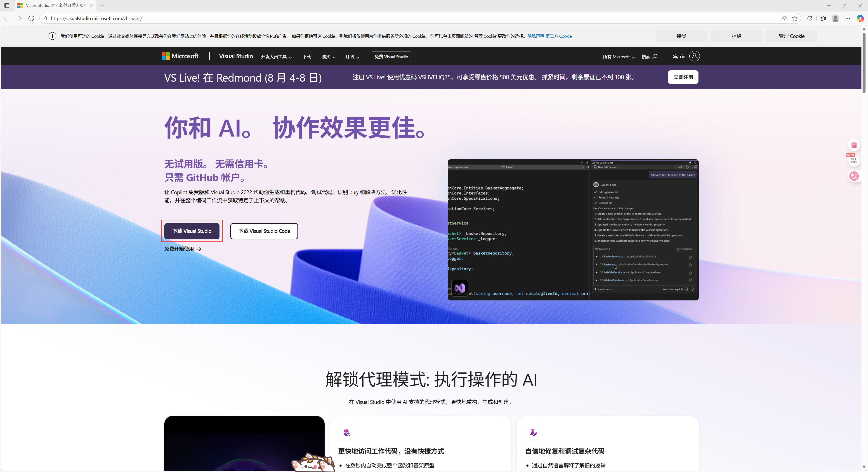Viewport: 868px width, 472px height.
Task: Open the 下载 navigation item
Action: coord(307,57)
